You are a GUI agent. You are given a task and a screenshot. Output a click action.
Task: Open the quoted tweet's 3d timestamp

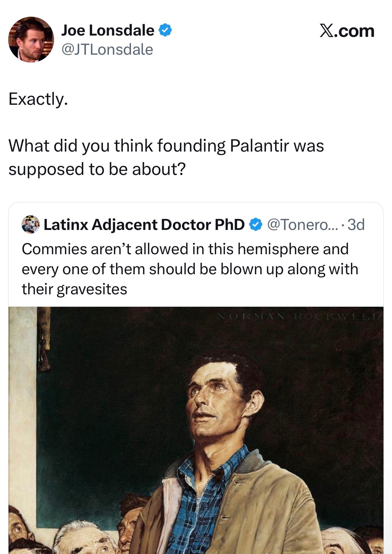pos(356,224)
